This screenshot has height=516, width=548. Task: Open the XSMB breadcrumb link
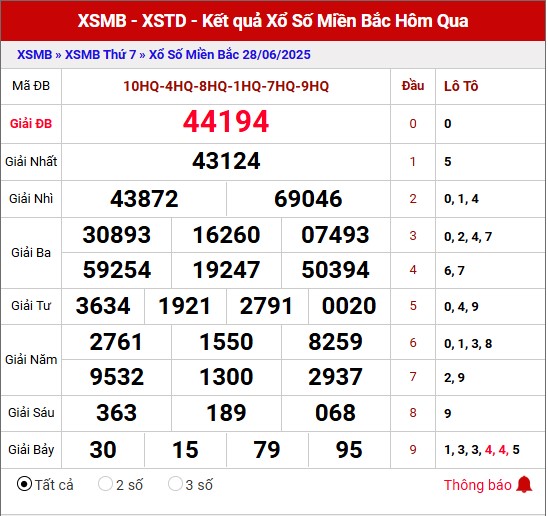[34, 55]
